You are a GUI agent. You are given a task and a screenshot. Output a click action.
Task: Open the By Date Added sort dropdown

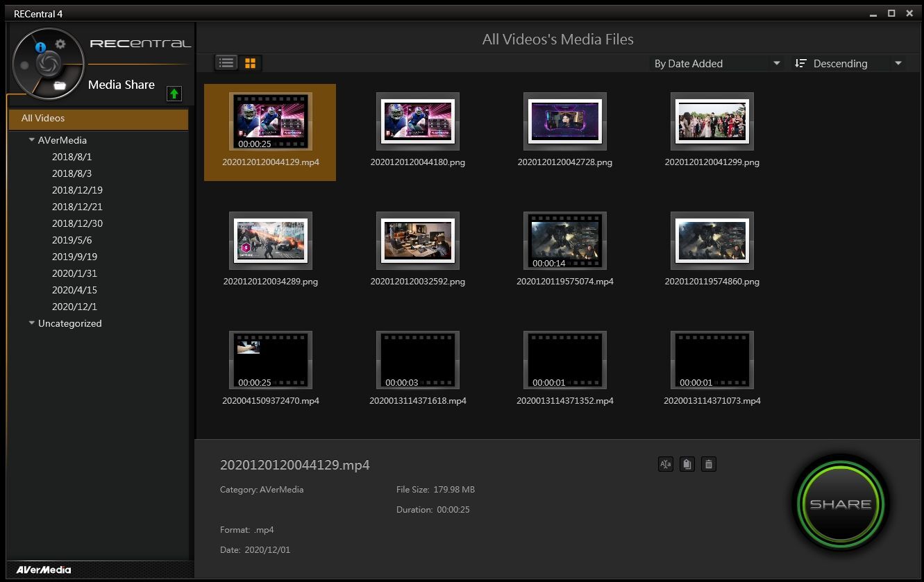tap(717, 63)
